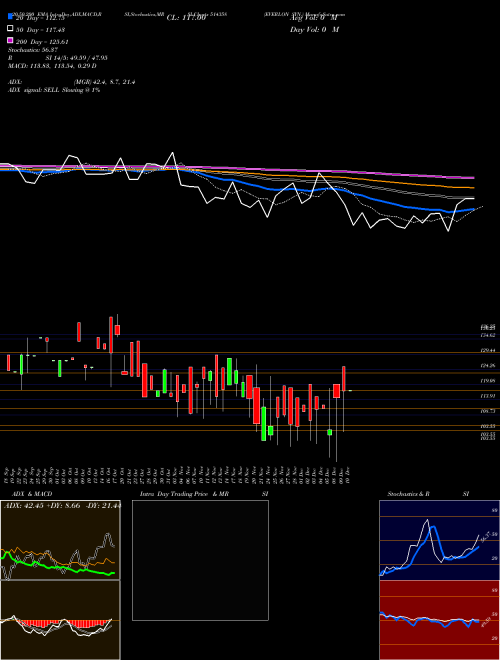Click the 119.08 price axis label
500x660 pixels.
489,381
